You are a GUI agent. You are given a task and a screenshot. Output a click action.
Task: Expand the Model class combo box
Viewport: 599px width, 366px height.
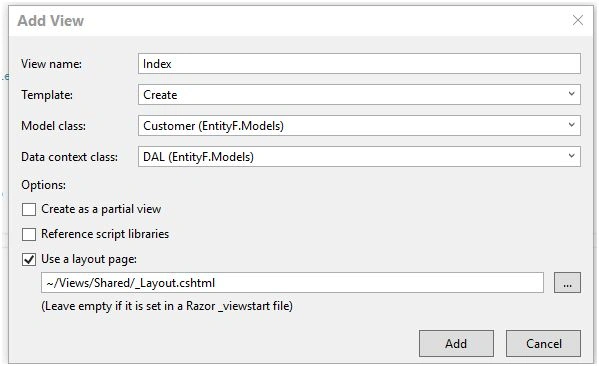click(359, 126)
